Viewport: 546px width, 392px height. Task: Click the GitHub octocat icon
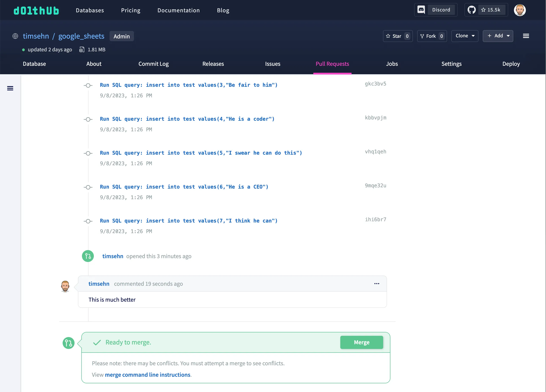[x=472, y=10]
